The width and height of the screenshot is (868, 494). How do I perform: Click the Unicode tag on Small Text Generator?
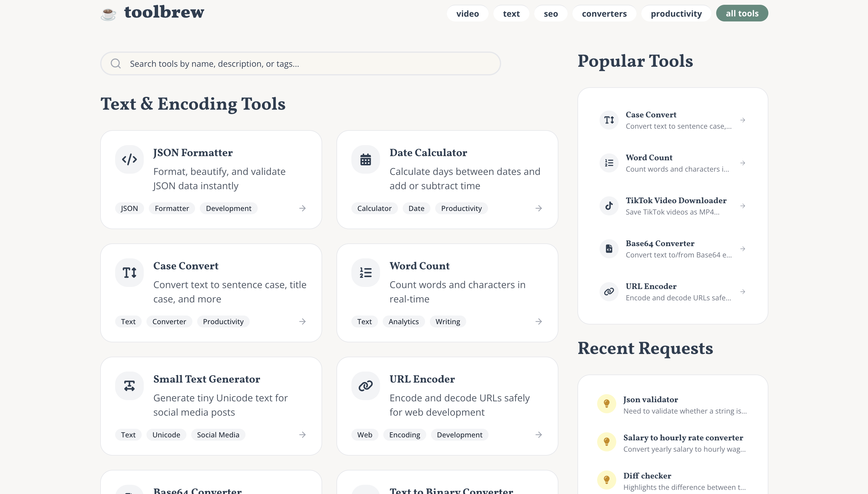tap(166, 435)
